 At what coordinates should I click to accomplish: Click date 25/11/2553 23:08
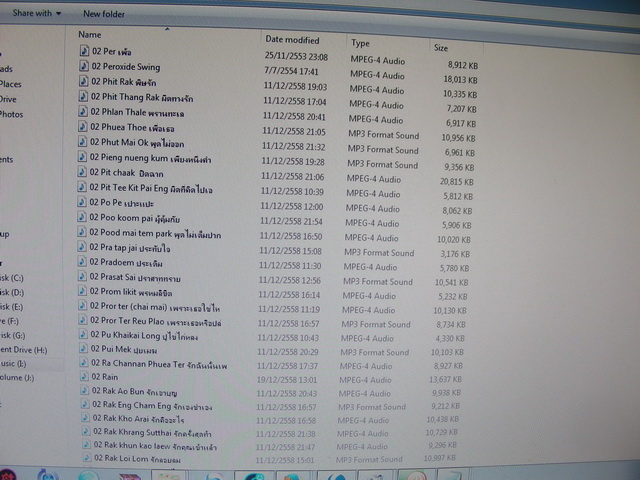point(296,56)
